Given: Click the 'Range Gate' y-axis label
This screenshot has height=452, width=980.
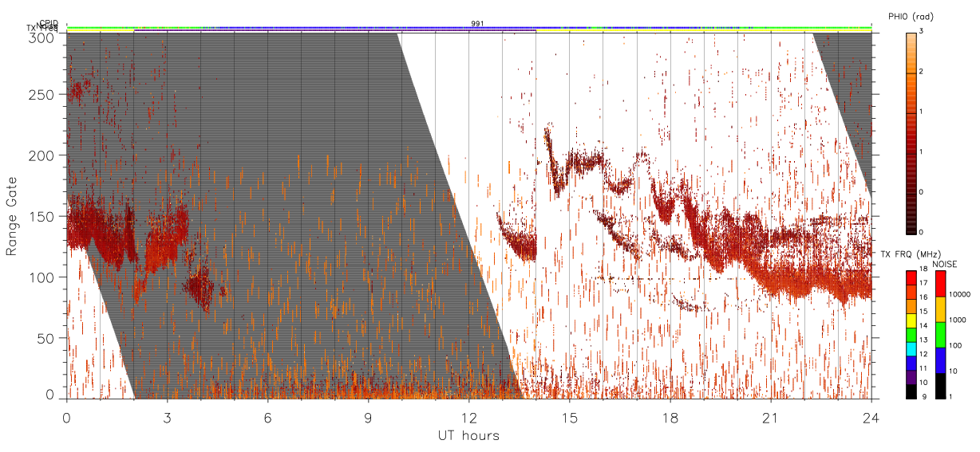Looking at the screenshot, I should click(12, 216).
